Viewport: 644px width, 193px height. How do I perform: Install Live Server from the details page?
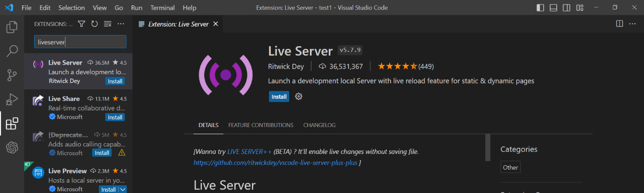click(x=279, y=96)
